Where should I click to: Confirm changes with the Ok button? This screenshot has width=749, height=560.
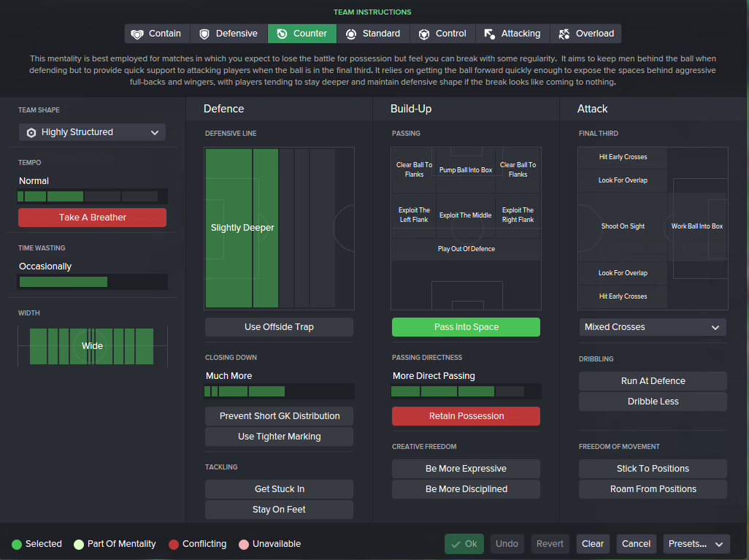464,544
